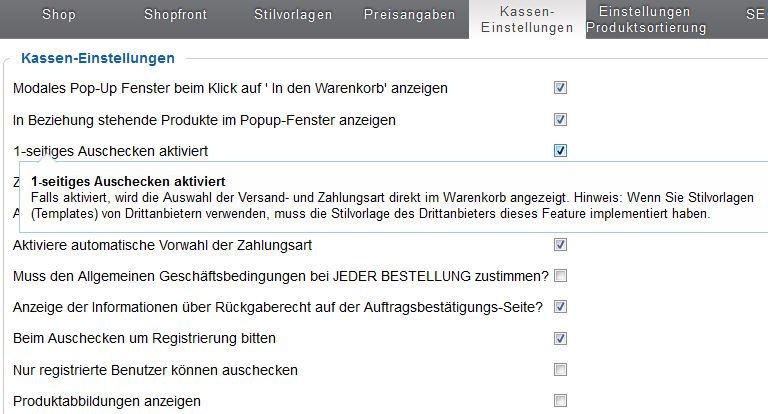Click the 'Produktabbildungen anzeigen' label text
The height and width of the screenshot is (414, 768).
[x=107, y=401]
